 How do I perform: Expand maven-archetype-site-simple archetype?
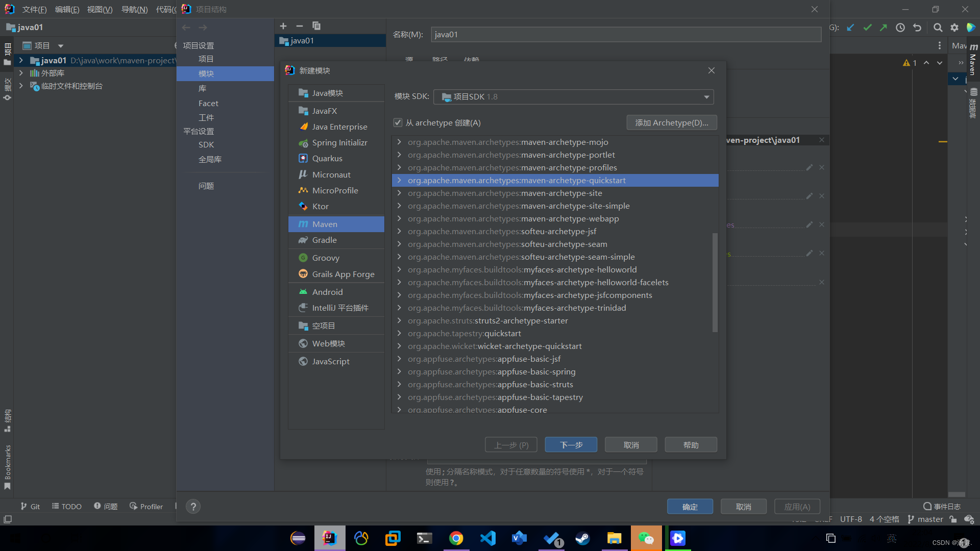tap(399, 206)
